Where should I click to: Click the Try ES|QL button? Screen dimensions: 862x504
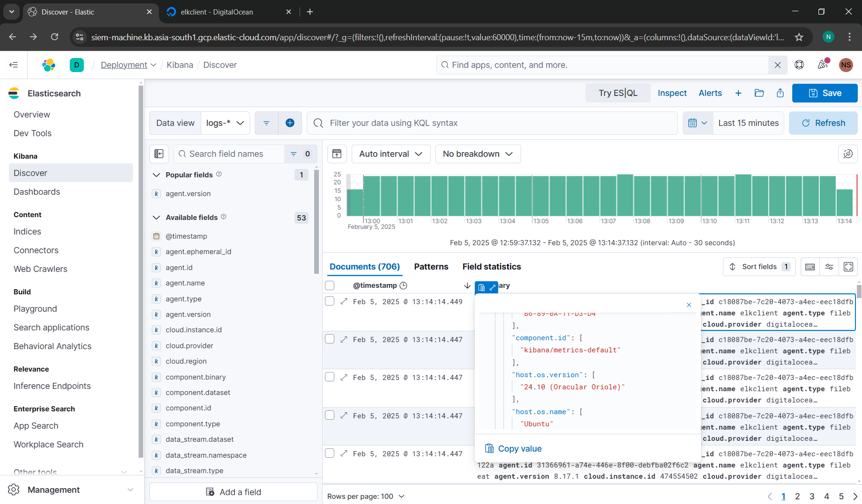point(618,93)
